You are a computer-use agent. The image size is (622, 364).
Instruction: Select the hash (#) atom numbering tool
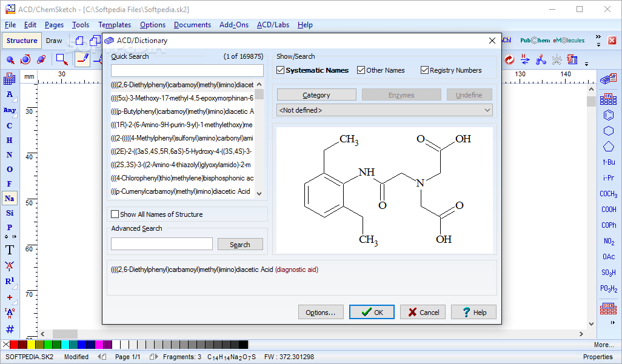pyautogui.click(x=10, y=329)
